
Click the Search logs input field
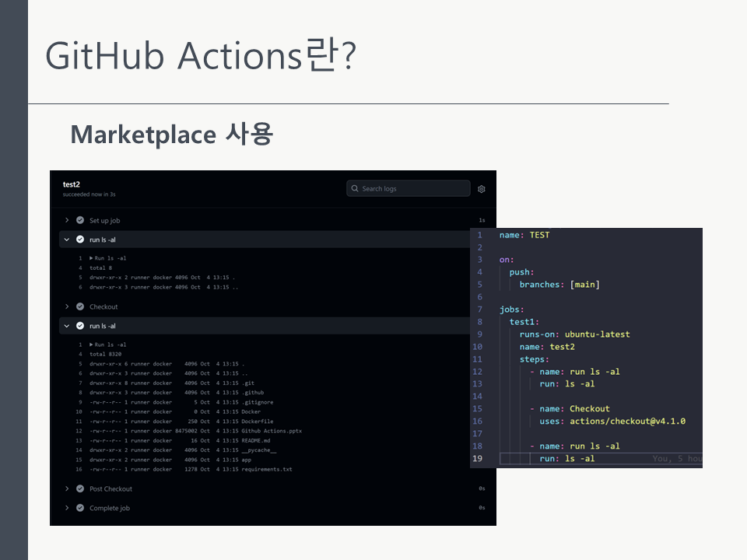coord(409,188)
